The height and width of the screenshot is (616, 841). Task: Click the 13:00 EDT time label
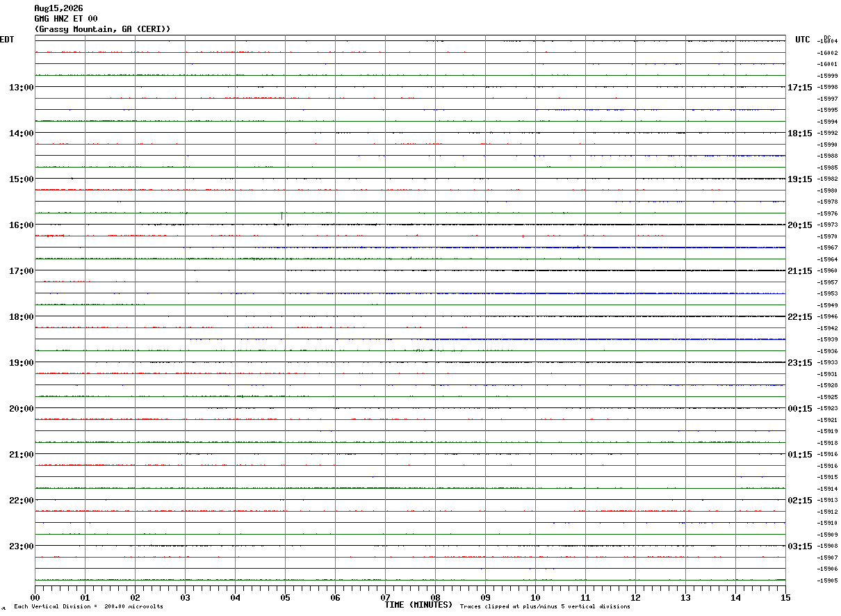tap(22, 88)
